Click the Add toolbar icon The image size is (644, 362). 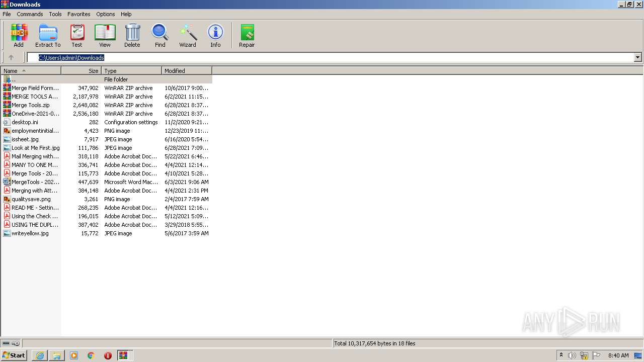(19, 35)
